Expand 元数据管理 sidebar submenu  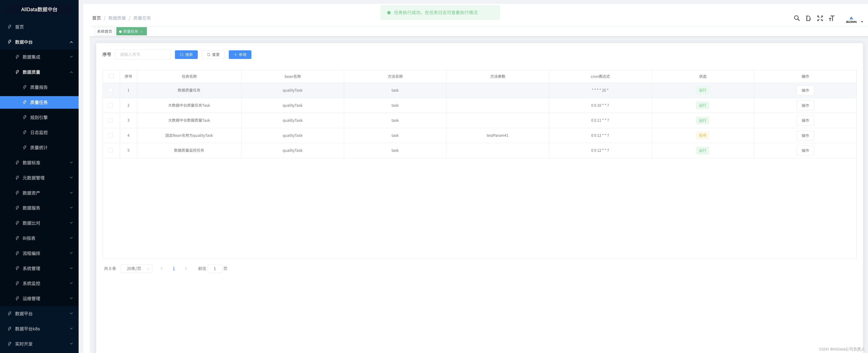[x=39, y=178]
